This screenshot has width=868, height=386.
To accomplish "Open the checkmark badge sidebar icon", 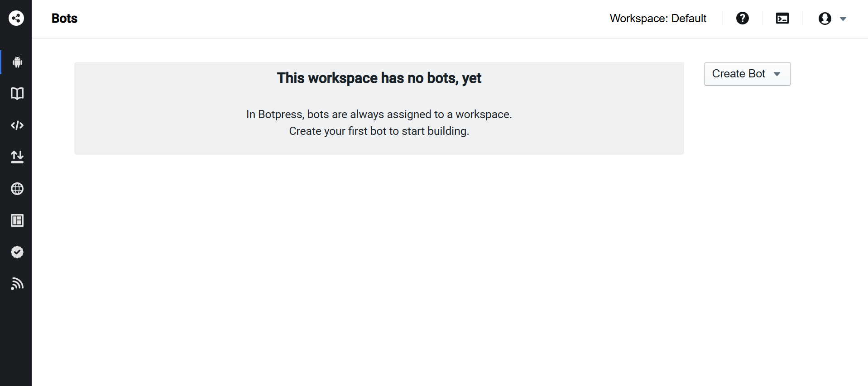I will 17,252.
